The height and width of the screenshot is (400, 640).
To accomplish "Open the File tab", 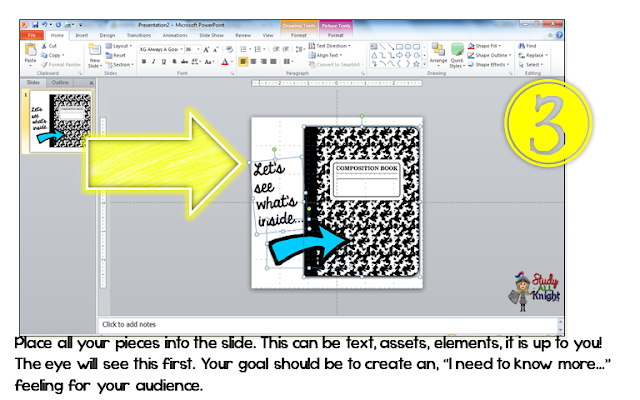I will pyautogui.click(x=32, y=35).
